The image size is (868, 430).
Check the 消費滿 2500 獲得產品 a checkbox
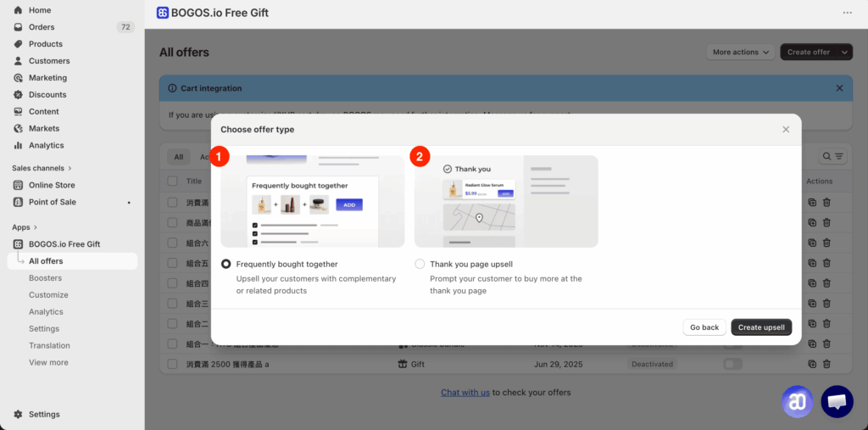[x=172, y=364]
